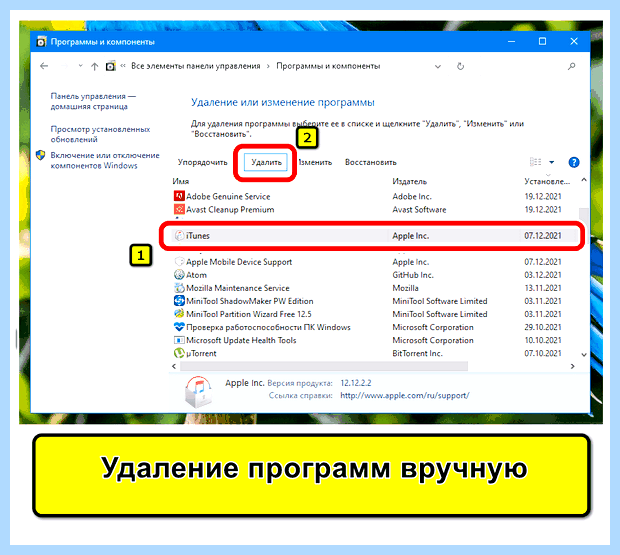Open Включение или отключение компонентов Windows
620x555 pixels.
pyautogui.click(x=105, y=160)
